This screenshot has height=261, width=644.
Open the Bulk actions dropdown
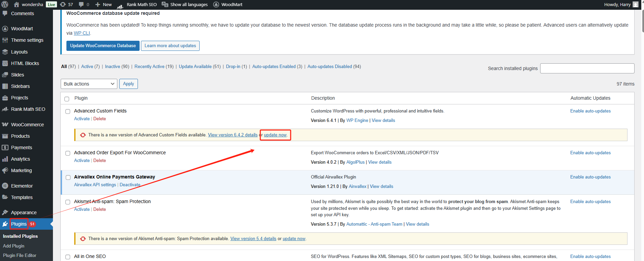[x=89, y=84]
